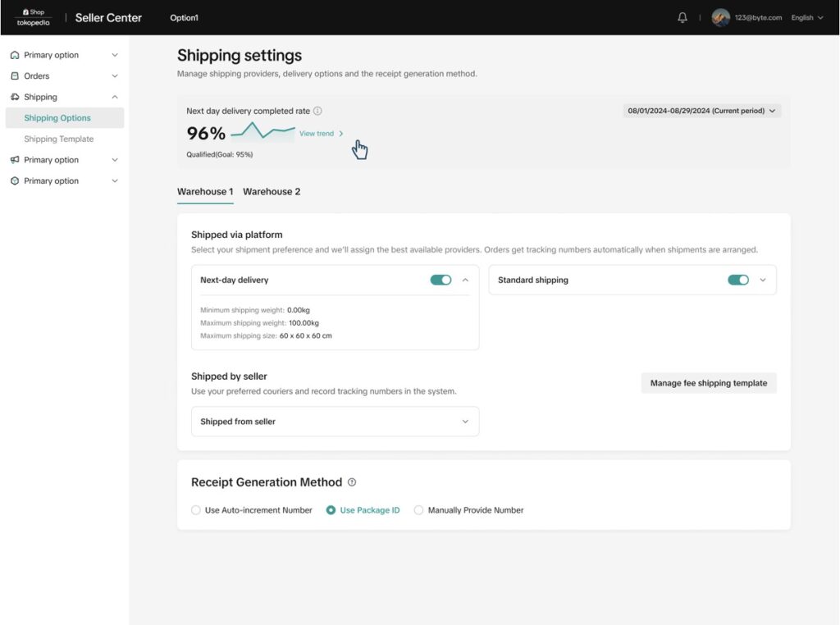Switch to the Warehouse 2 tab
This screenshot has width=840, height=625.
pyautogui.click(x=272, y=192)
